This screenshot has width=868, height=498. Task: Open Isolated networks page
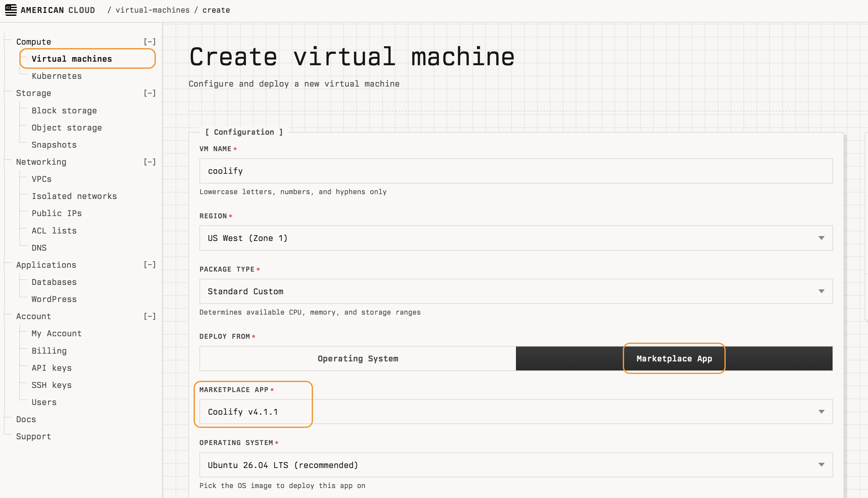coord(74,196)
